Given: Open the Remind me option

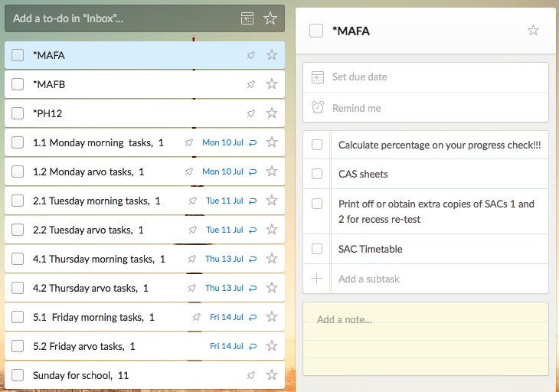Looking at the screenshot, I should click(x=426, y=108).
